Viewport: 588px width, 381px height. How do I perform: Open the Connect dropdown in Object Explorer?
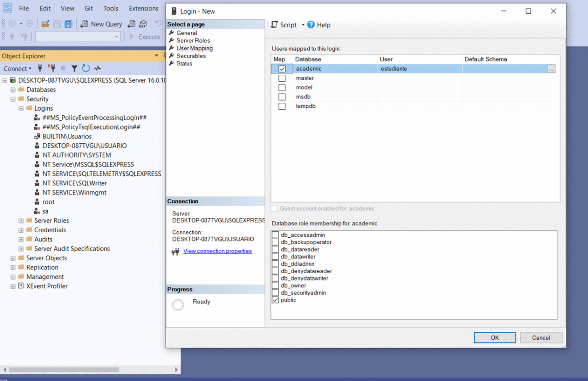(x=17, y=68)
